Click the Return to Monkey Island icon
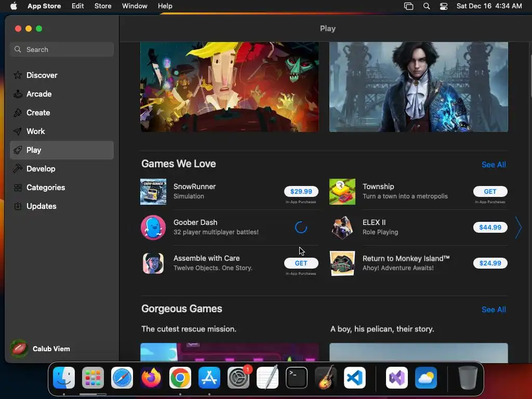 (342, 263)
